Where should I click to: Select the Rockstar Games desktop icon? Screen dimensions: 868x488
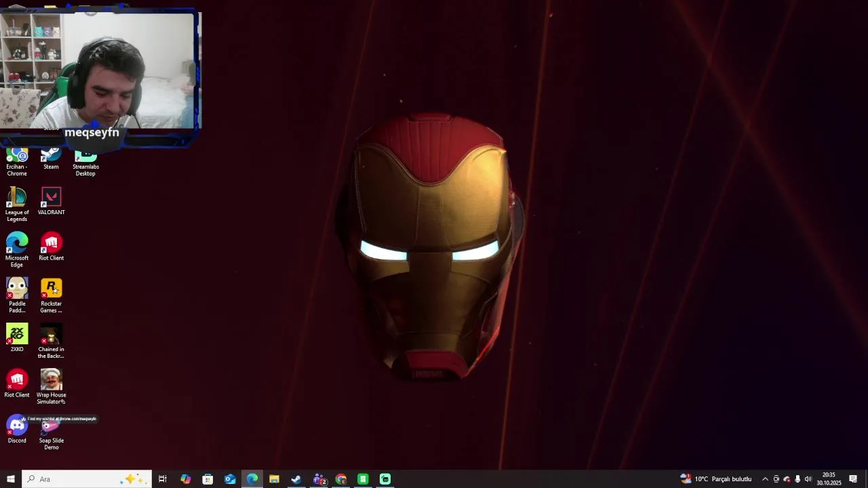click(x=51, y=296)
